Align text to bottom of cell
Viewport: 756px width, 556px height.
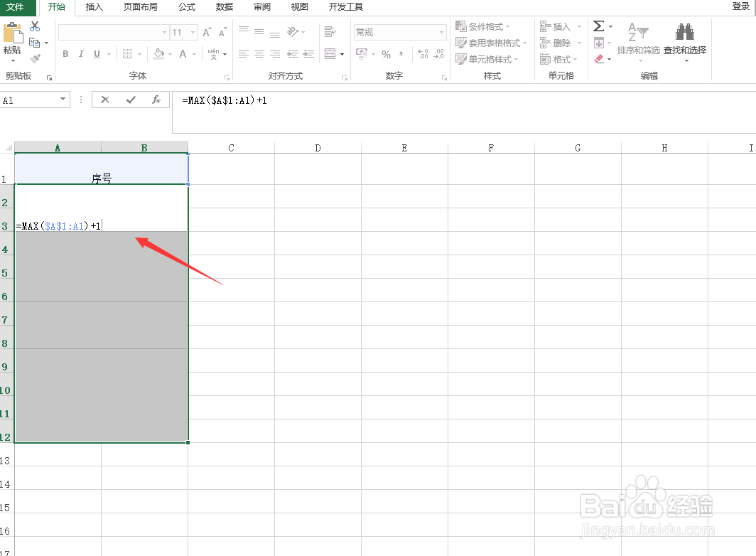275,34
